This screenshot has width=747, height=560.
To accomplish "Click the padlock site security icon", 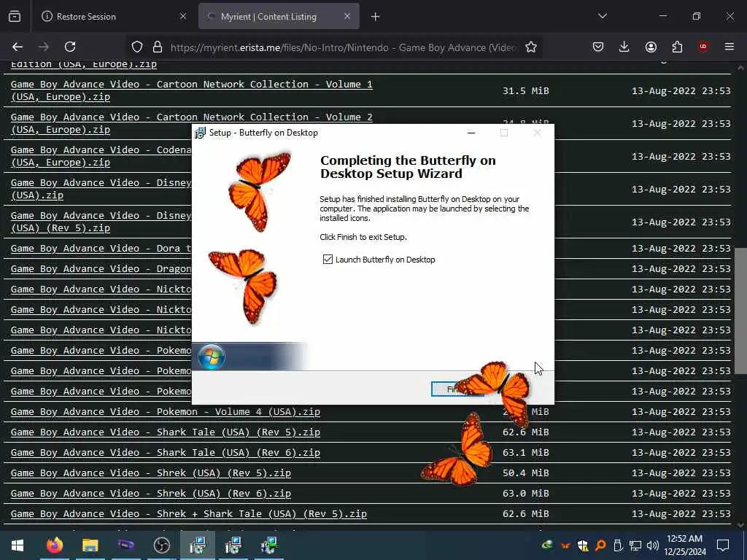I will pyautogui.click(x=158, y=47).
